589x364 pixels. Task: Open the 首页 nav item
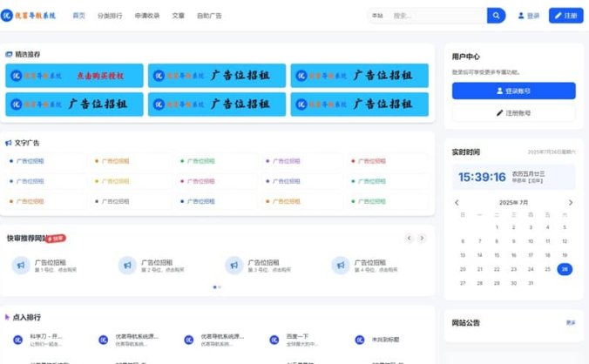pos(79,16)
